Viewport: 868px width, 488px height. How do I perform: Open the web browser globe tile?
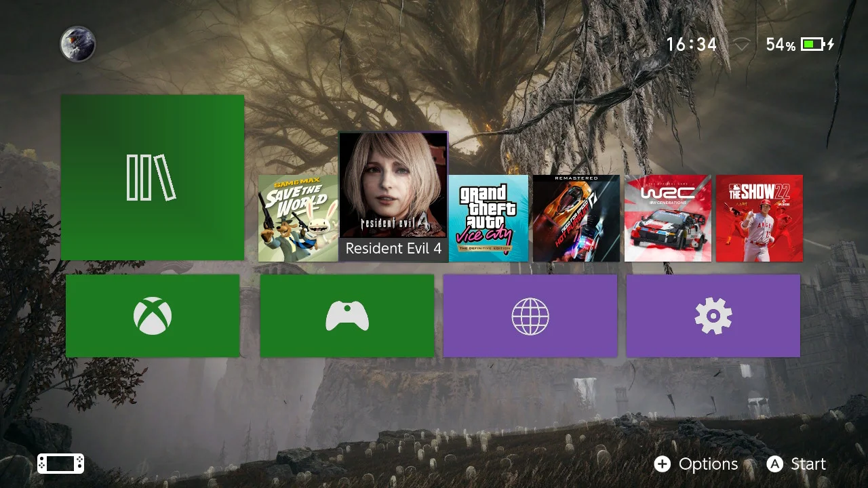530,316
